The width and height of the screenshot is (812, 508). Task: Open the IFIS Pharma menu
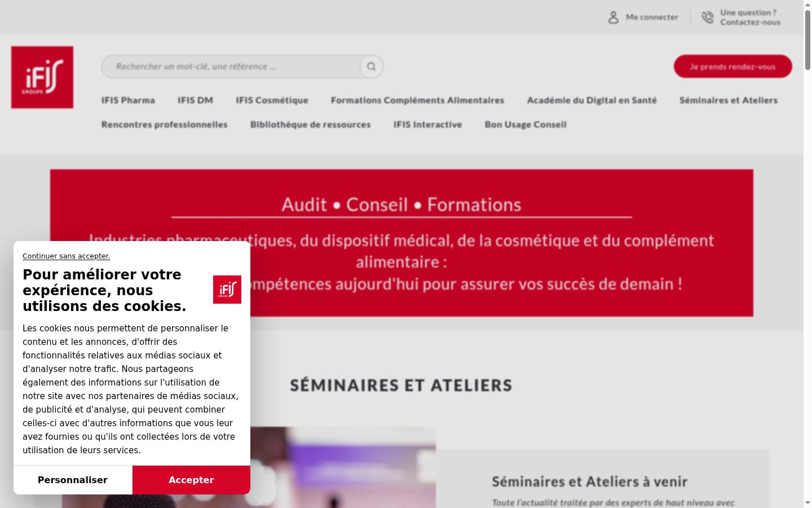[x=128, y=100]
